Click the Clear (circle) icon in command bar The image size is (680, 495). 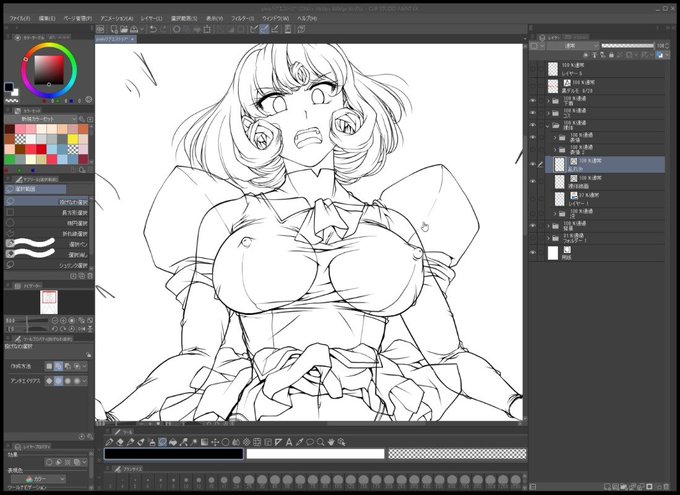tap(177, 29)
